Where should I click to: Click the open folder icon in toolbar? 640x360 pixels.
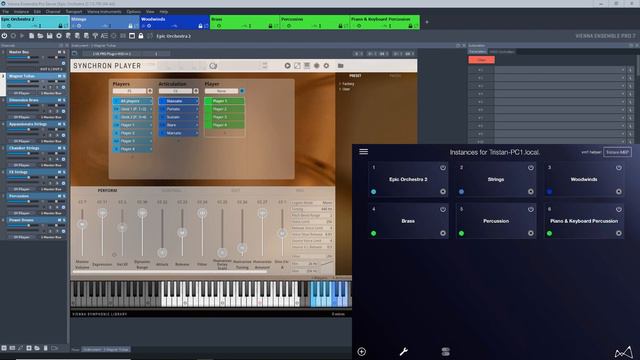point(40,36)
